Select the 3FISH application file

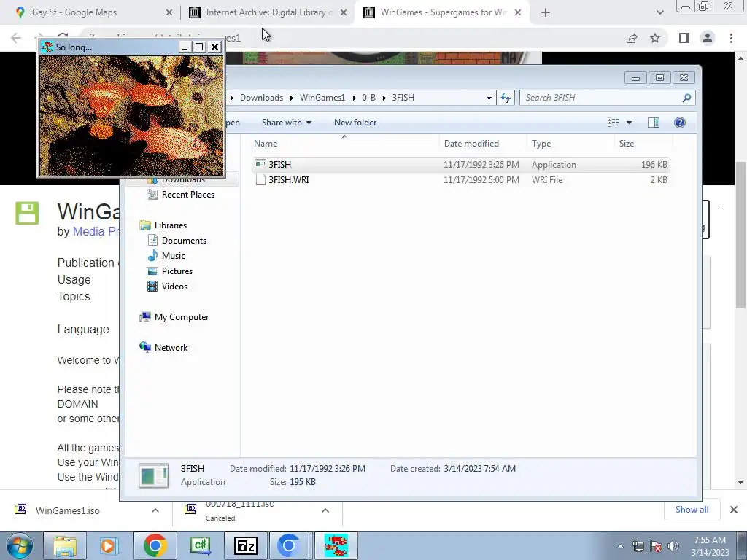[461, 165]
